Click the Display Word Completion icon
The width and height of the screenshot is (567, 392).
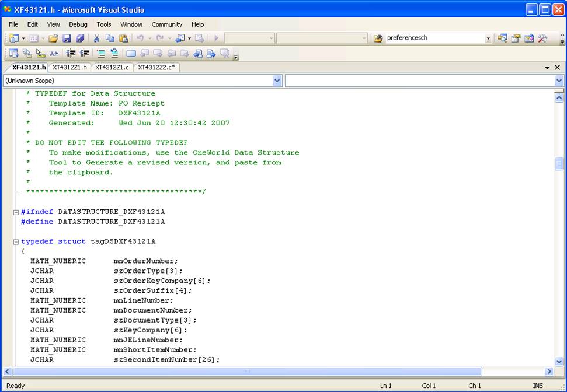click(54, 54)
